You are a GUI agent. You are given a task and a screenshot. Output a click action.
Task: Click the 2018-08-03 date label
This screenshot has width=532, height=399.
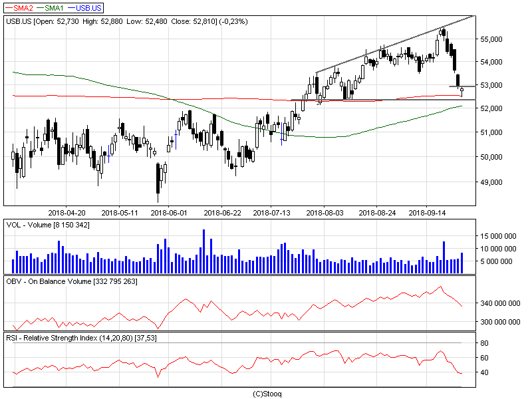click(325, 213)
